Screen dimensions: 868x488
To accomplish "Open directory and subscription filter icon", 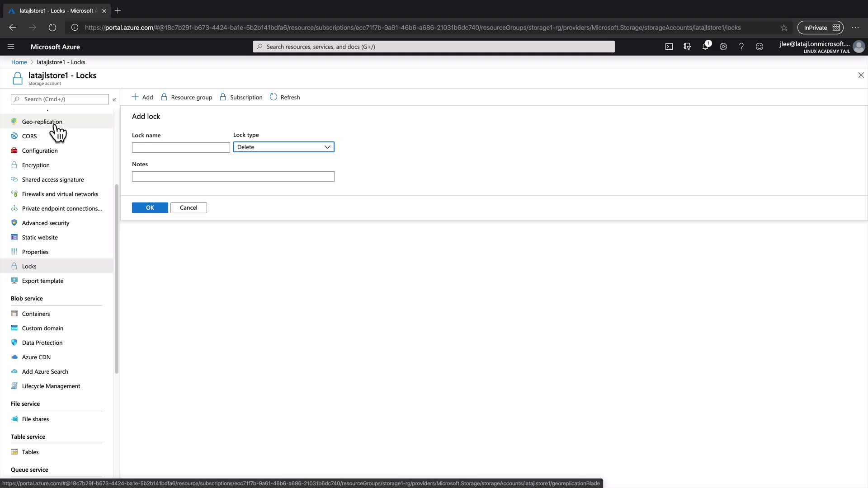I will 687,47.
